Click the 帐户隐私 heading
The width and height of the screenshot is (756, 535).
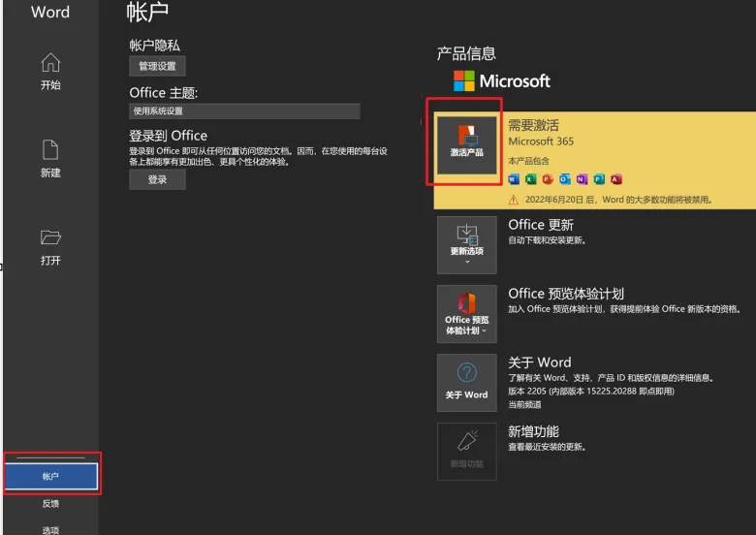click(x=154, y=46)
